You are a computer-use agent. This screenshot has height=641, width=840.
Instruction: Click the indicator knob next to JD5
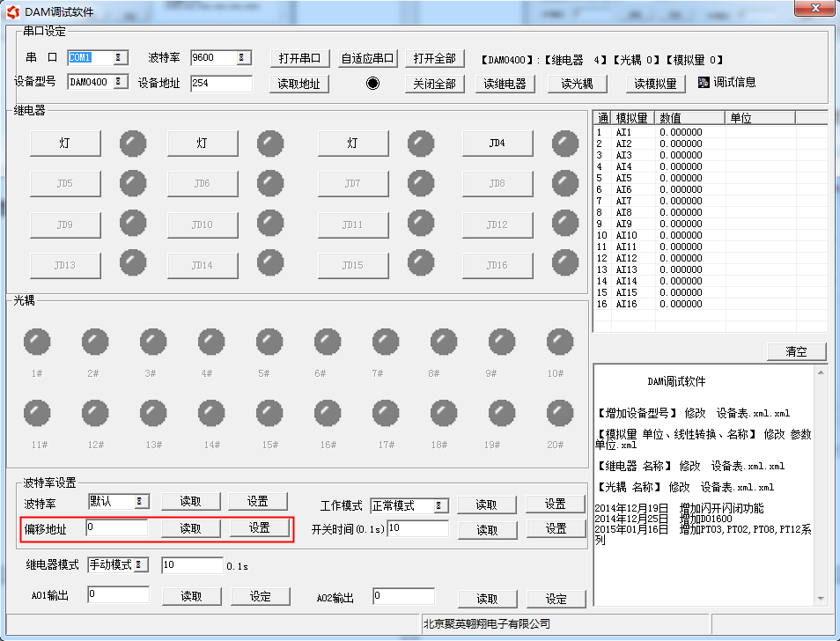pyautogui.click(x=133, y=183)
